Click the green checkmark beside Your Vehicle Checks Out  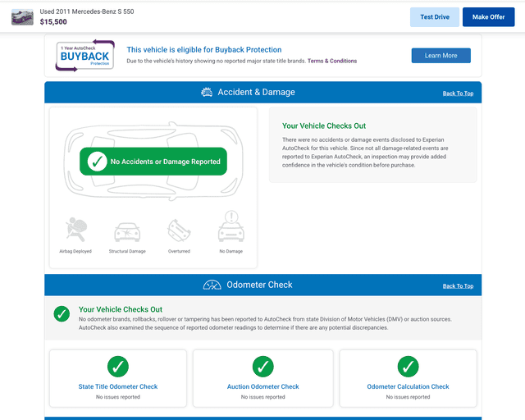point(62,314)
